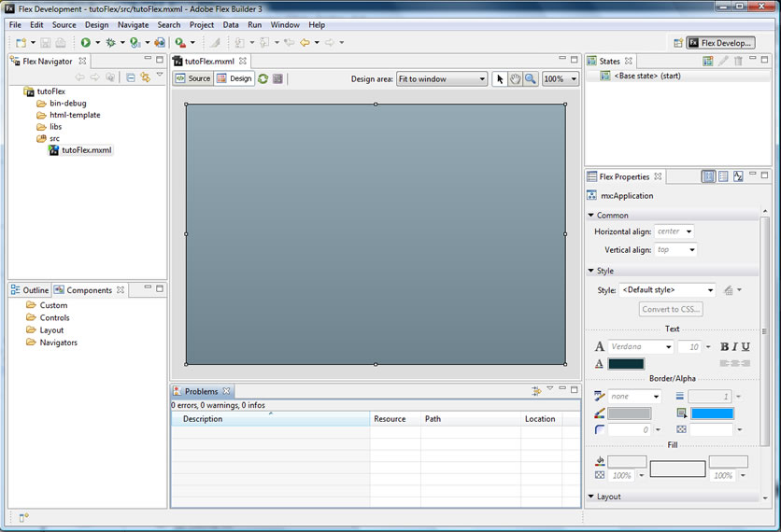This screenshot has width=781, height=532.
Task: Open the Navigate menu
Action: coord(133,25)
